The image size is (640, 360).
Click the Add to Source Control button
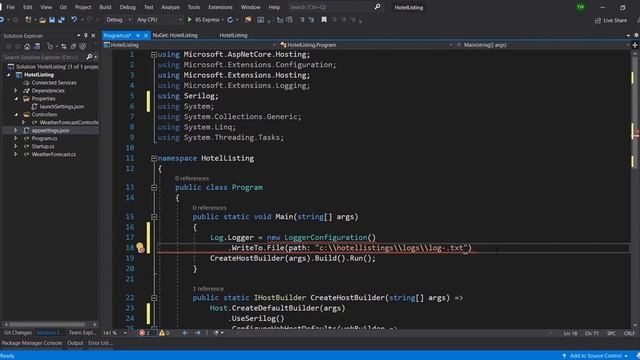tap(595, 356)
